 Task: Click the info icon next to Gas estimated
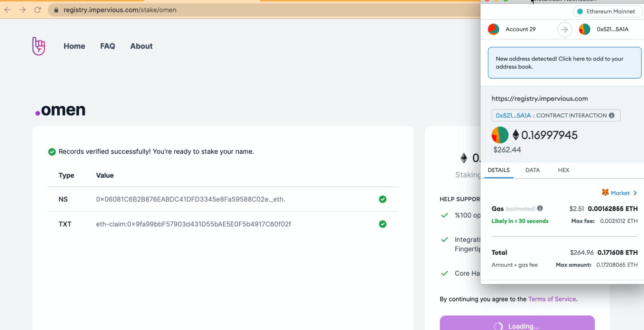[x=540, y=208]
